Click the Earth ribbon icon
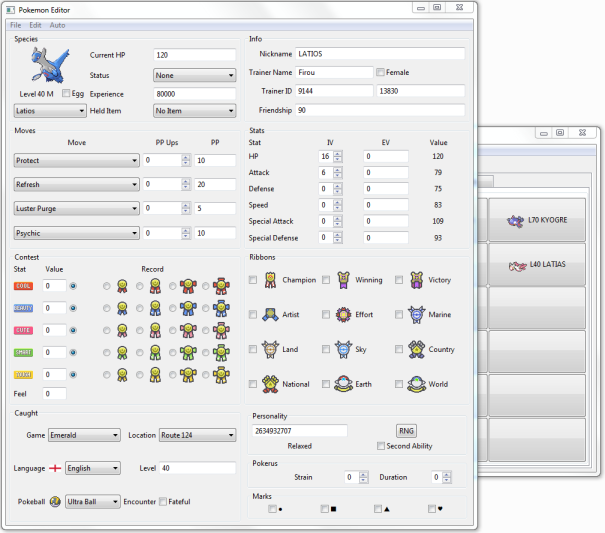 click(343, 384)
